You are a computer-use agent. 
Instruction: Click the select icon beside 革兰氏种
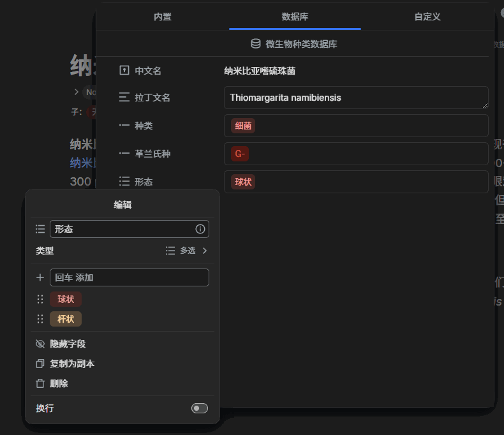tap(124, 154)
